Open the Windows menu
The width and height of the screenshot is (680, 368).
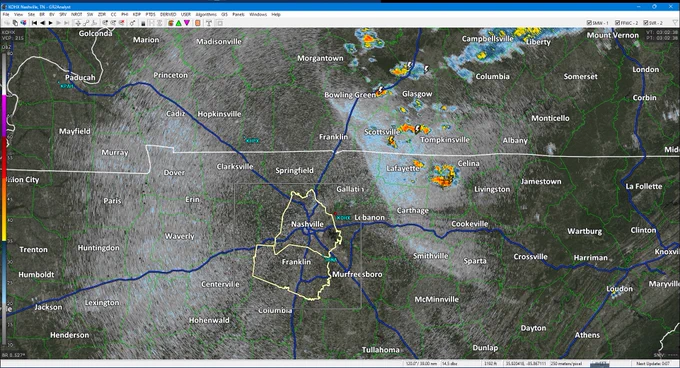258,14
